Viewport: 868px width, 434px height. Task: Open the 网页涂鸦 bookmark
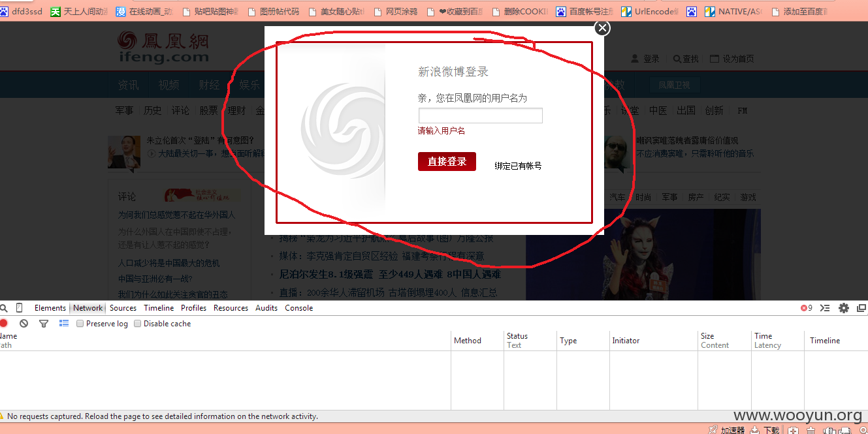pos(394,11)
